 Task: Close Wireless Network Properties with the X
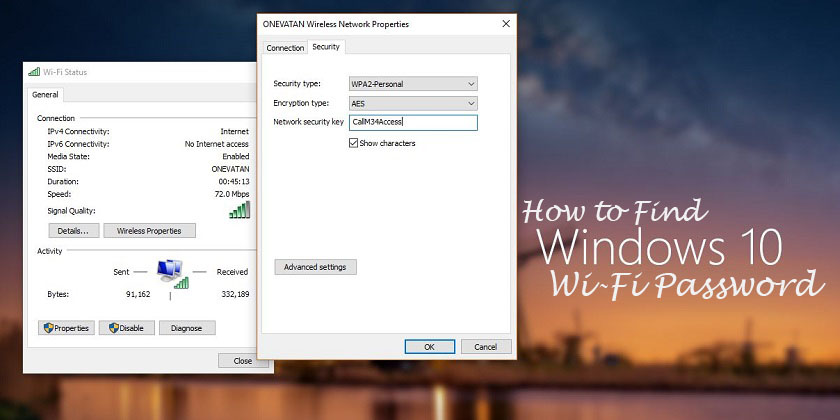coord(505,24)
